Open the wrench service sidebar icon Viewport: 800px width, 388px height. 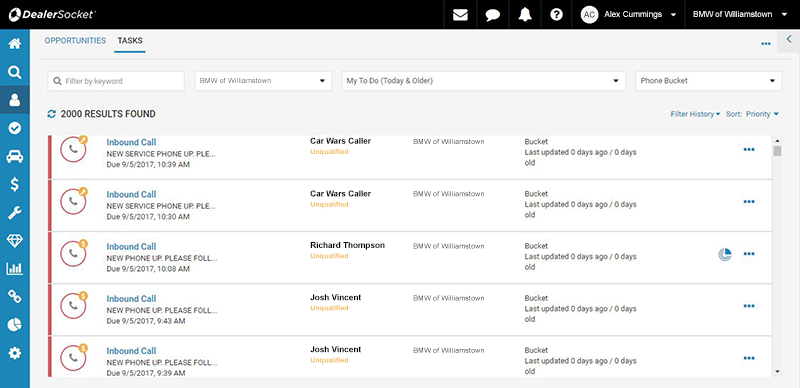tap(15, 212)
